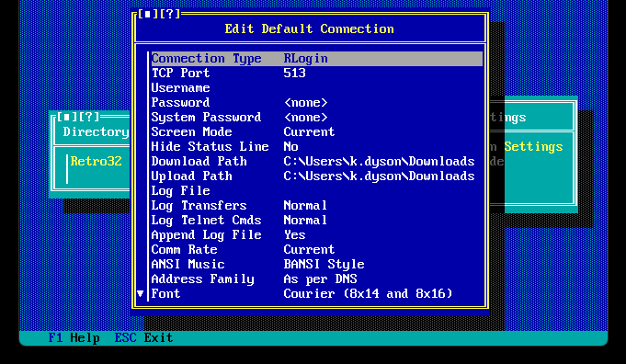Screen dimensions: 626x364
Task: Click F1 Help in the status bar
Action: pos(74,337)
